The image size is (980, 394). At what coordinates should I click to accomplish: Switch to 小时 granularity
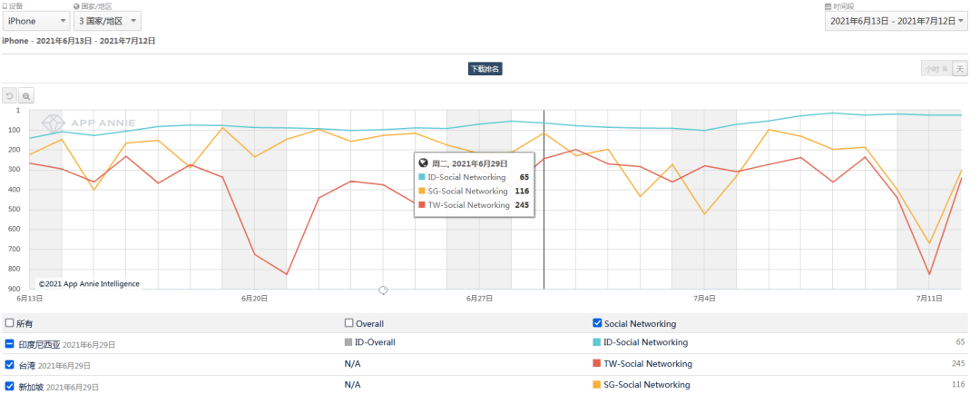pos(936,69)
